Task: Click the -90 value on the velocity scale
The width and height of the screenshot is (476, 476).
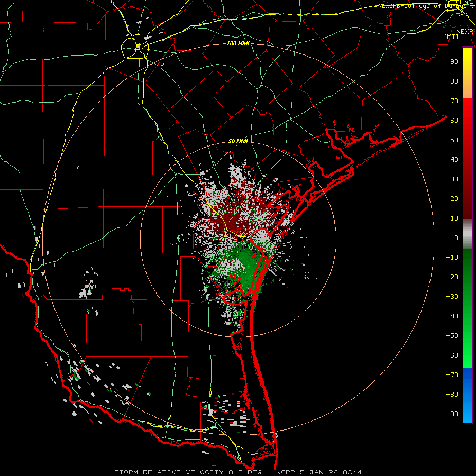Action: (x=452, y=414)
